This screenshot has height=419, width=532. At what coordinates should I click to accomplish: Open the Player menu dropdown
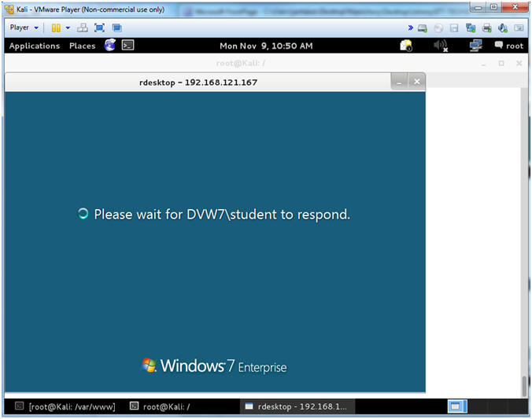[24, 28]
